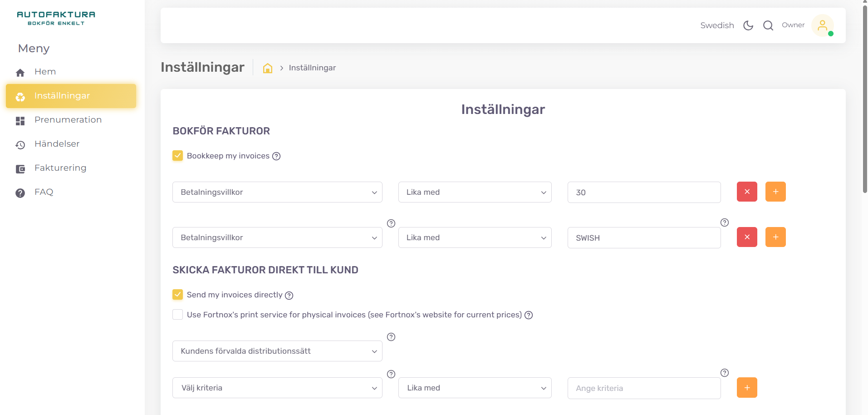Show help for Send my invoices directly
868x415 pixels.
[x=289, y=296]
